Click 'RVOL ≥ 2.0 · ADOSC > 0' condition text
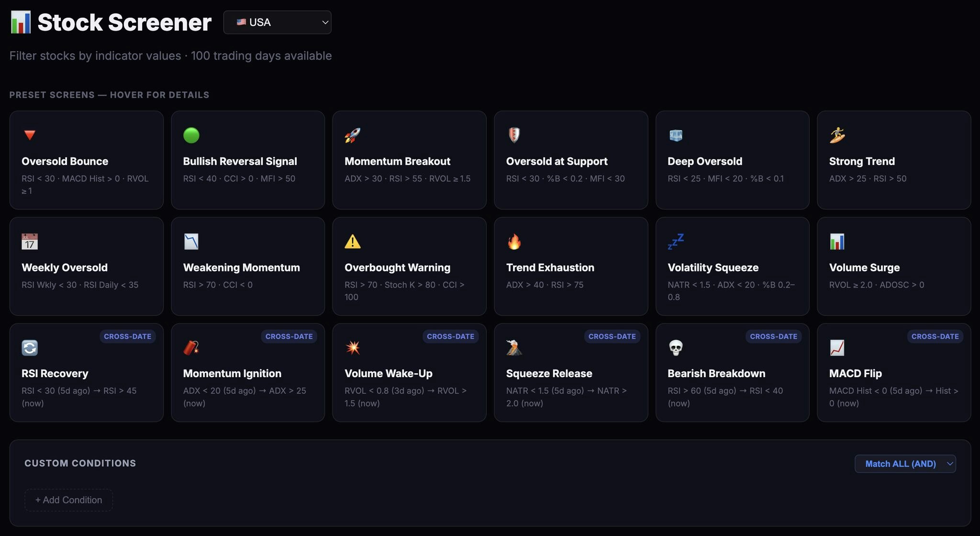Viewport: 980px width, 536px height. pyautogui.click(x=877, y=285)
